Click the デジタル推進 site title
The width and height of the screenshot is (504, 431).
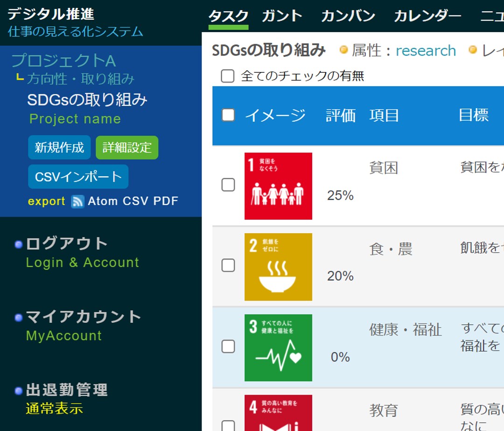pos(51,14)
